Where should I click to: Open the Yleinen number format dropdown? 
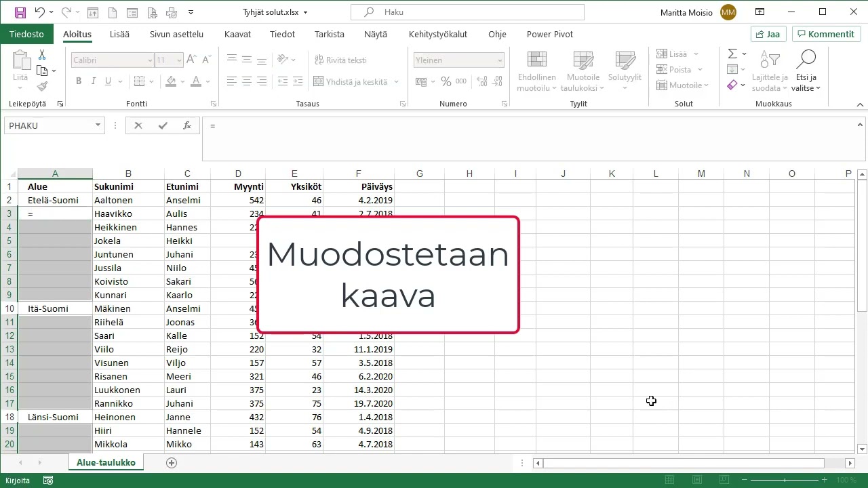(x=500, y=60)
